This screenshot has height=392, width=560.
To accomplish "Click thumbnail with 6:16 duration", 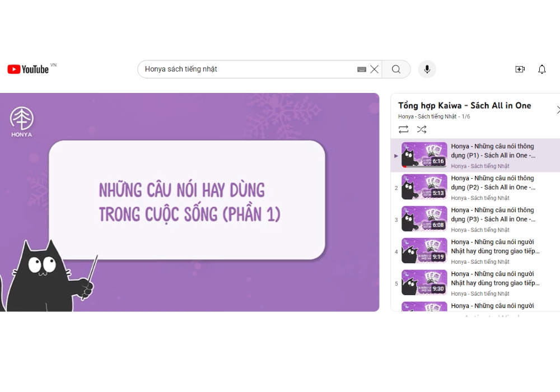I will [x=424, y=155].
